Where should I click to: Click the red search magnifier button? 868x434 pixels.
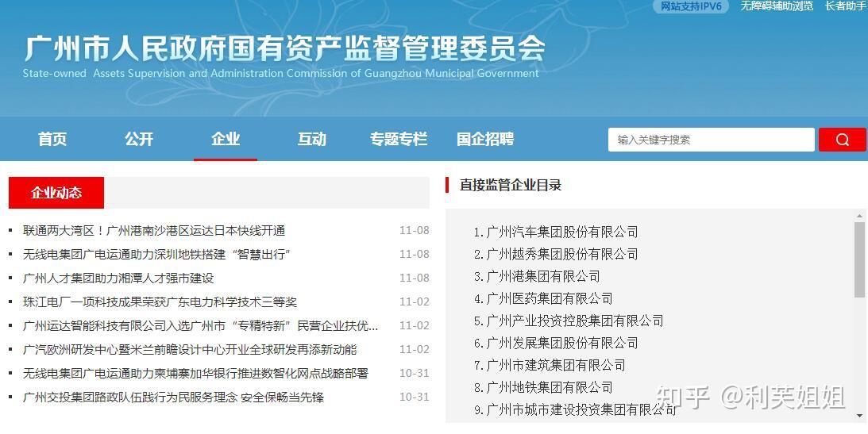pyautogui.click(x=842, y=140)
